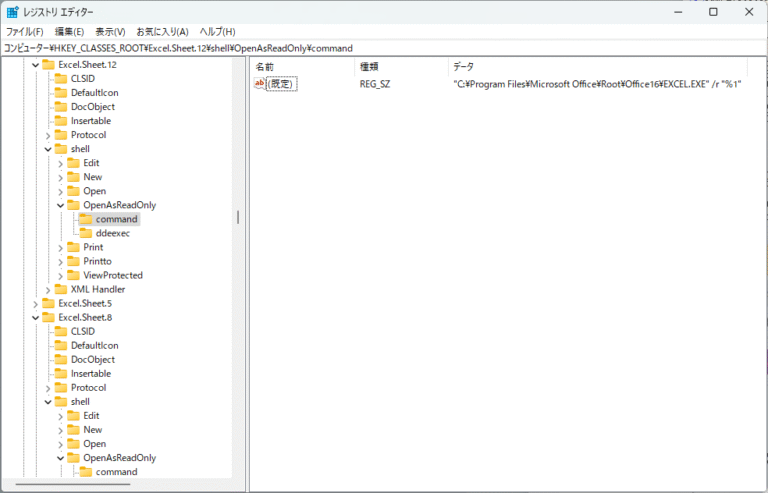Collapse OpenAsReadOnly key under Excel.Sheet.12
Screen dimensions: 768x493
[x=60, y=206]
